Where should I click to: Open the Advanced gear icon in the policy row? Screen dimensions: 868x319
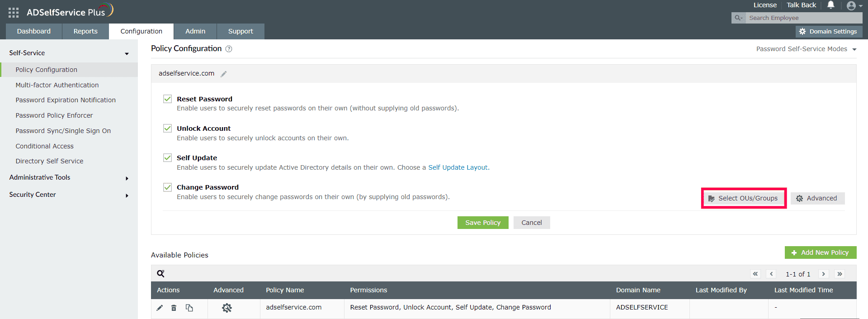(x=227, y=308)
